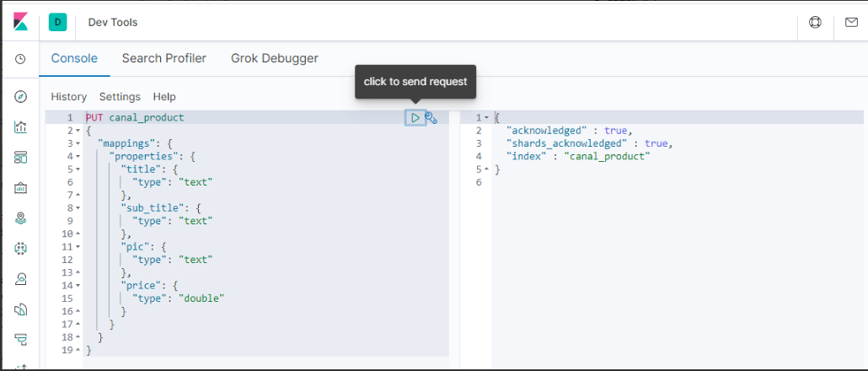Collapse the mappings block fold arrow
The height and width of the screenshot is (371, 868).
click(78, 143)
